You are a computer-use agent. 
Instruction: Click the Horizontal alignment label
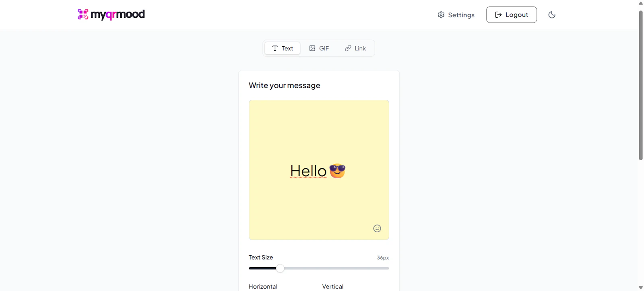[x=263, y=287]
